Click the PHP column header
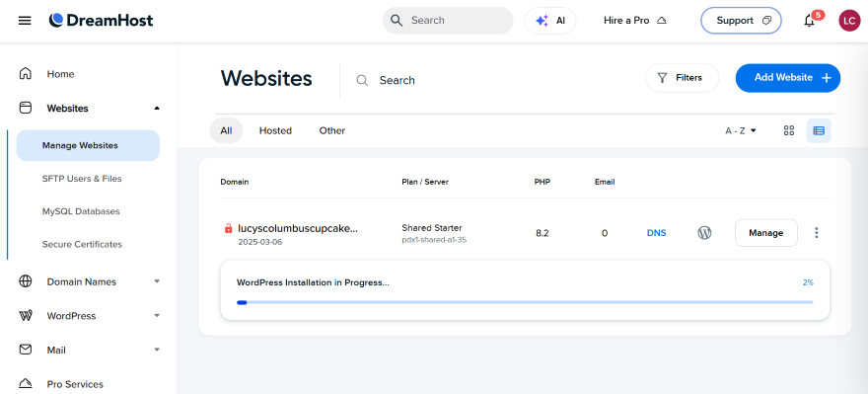The height and width of the screenshot is (394, 868). pyautogui.click(x=542, y=182)
